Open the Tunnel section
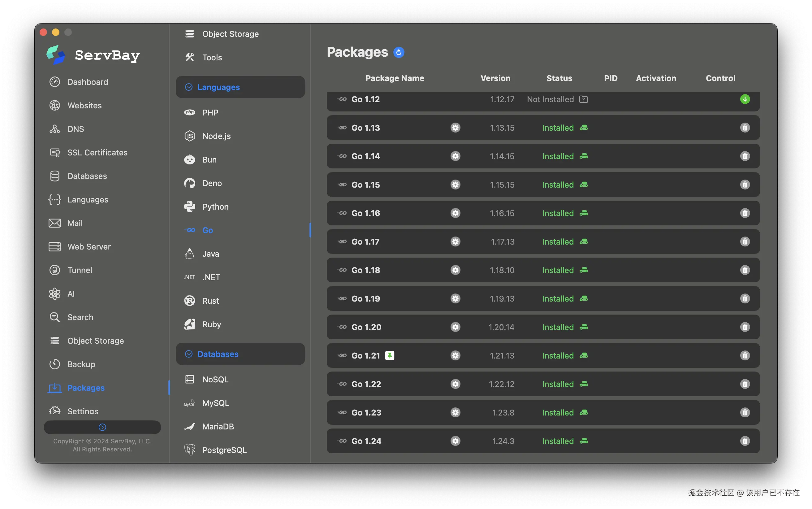The image size is (812, 509). 80,270
